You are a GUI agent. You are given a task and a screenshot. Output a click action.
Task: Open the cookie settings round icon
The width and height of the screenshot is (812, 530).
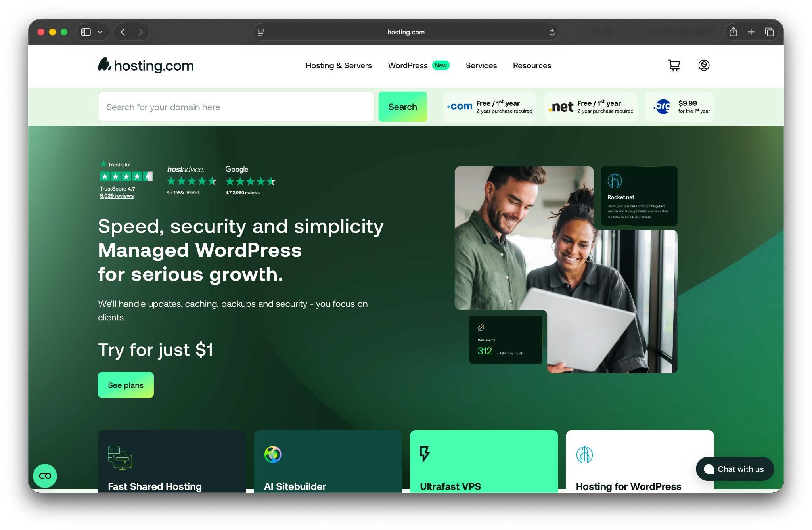coord(45,476)
